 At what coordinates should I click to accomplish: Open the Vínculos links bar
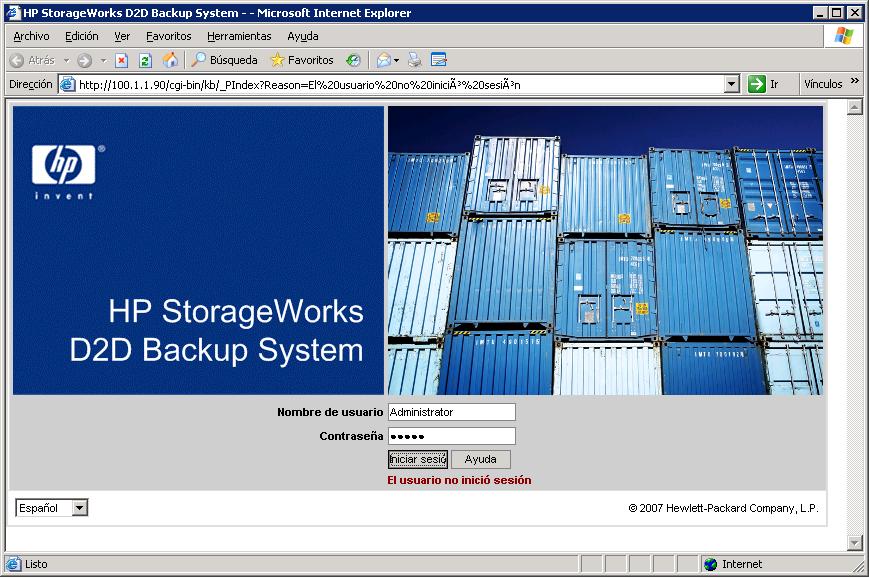(x=823, y=84)
